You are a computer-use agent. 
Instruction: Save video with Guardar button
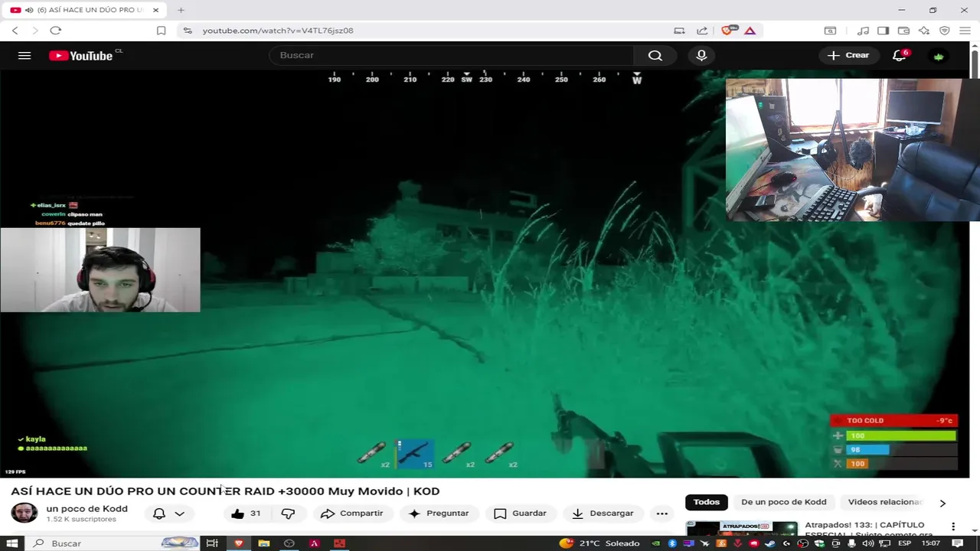tap(520, 514)
